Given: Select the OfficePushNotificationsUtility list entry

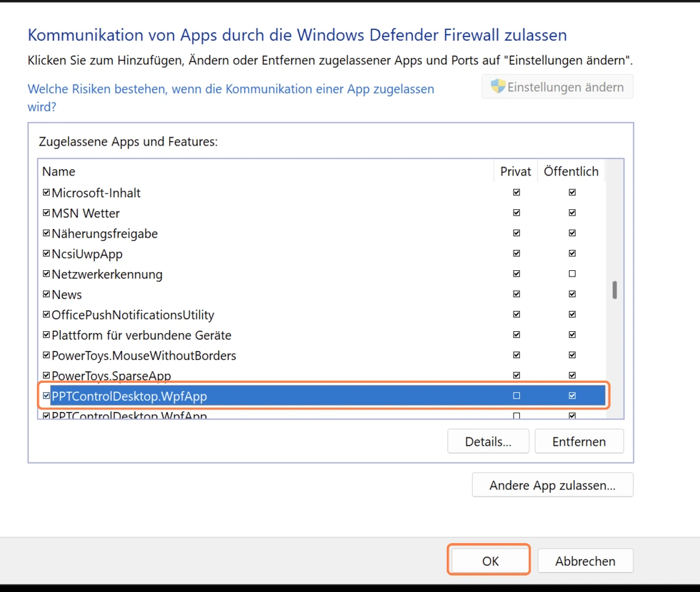Looking at the screenshot, I should 133,315.
